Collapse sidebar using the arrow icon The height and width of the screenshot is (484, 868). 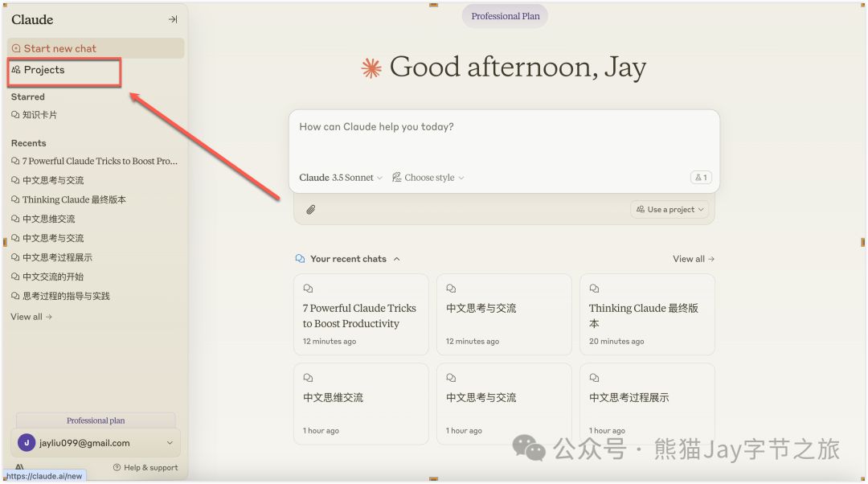coord(173,19)
